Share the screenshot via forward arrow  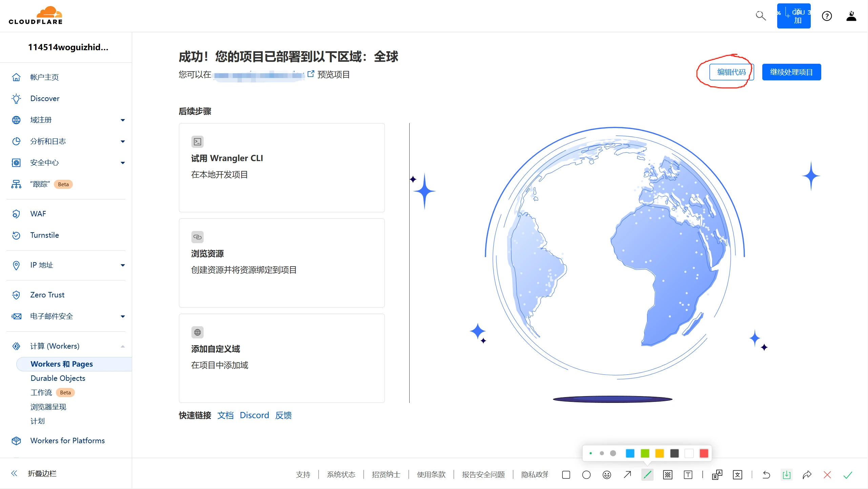coord(807,475)
